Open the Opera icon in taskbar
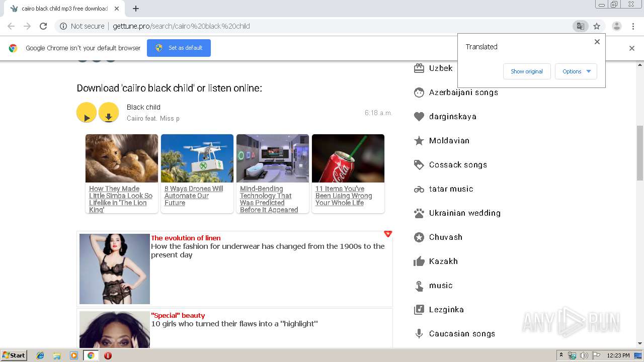This screenshot has width=644, height=362. [x=108, y=355]
